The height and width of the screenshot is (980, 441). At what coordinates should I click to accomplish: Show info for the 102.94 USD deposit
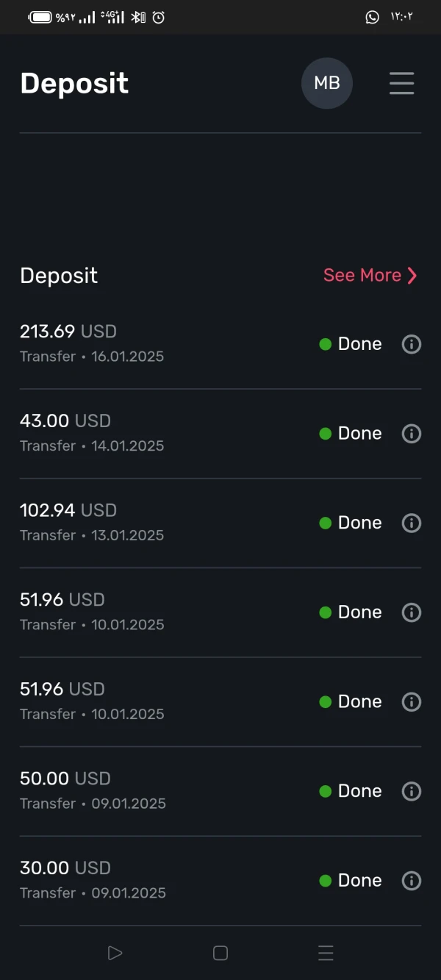tap(412, 523)
